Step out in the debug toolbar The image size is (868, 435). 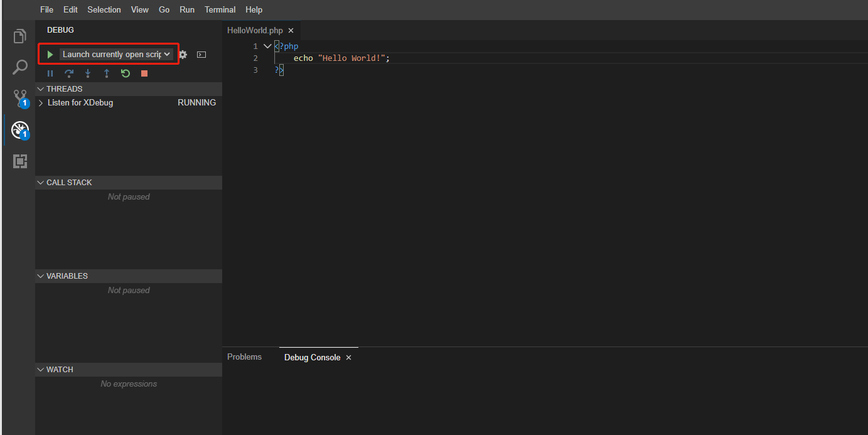(107, 73)
